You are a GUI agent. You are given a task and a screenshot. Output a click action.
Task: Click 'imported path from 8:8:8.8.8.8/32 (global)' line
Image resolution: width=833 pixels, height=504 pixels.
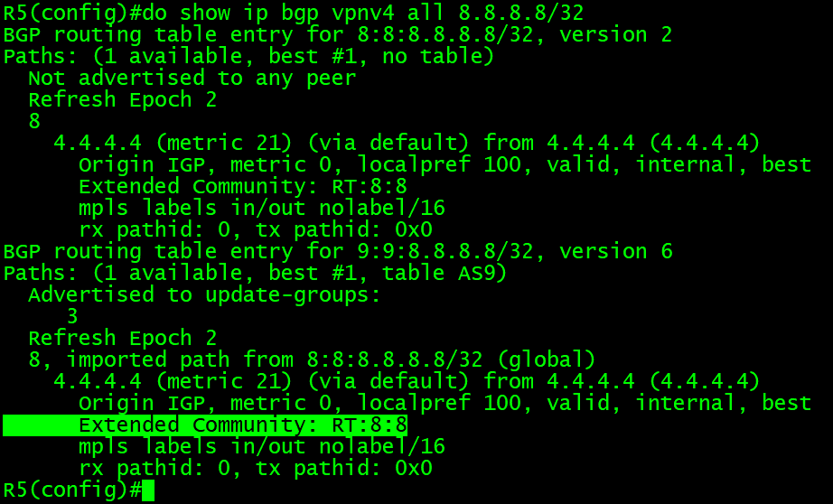[312, 359]
